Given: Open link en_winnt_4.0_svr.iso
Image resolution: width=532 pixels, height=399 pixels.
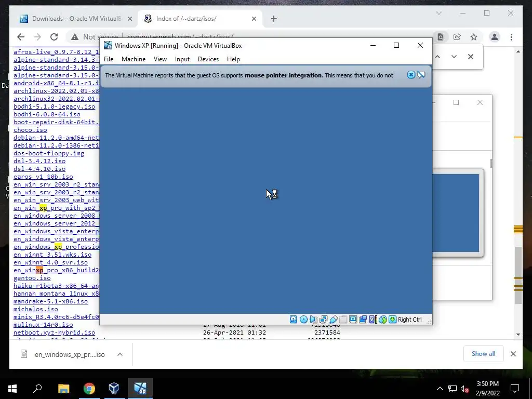Looking at the screenshot, I should tap(50, 262).
